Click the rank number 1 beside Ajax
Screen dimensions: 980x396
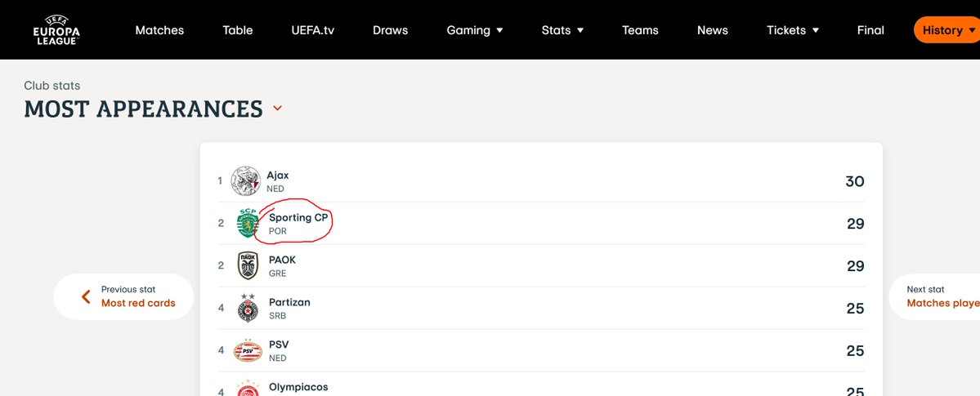tap(220, 181)
